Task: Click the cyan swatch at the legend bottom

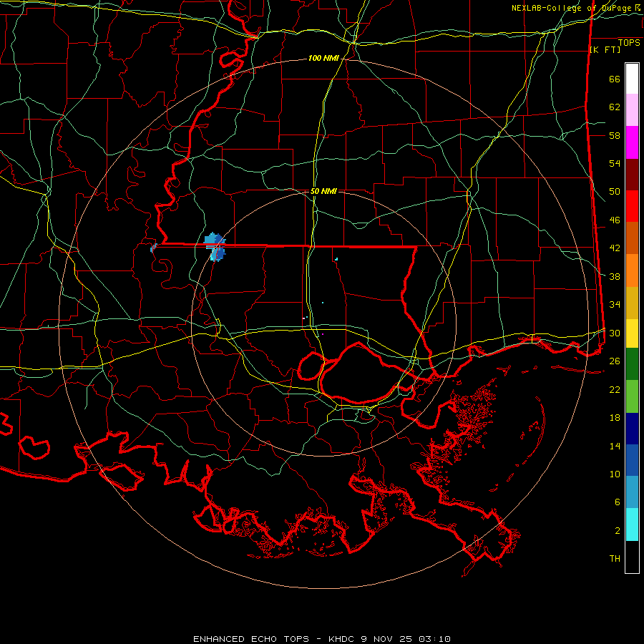Action: point(632,525)
